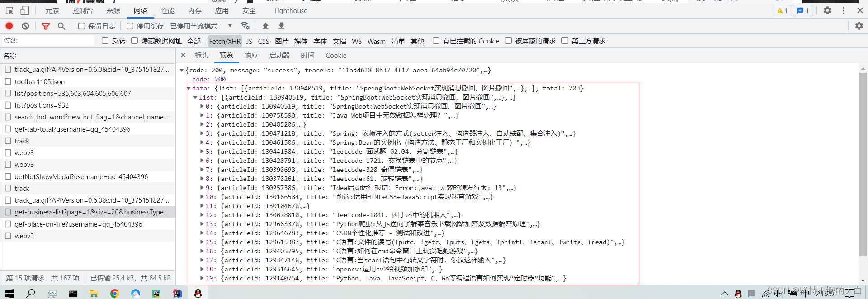Switch to the 元素 panel tab

tap(52, 11)
